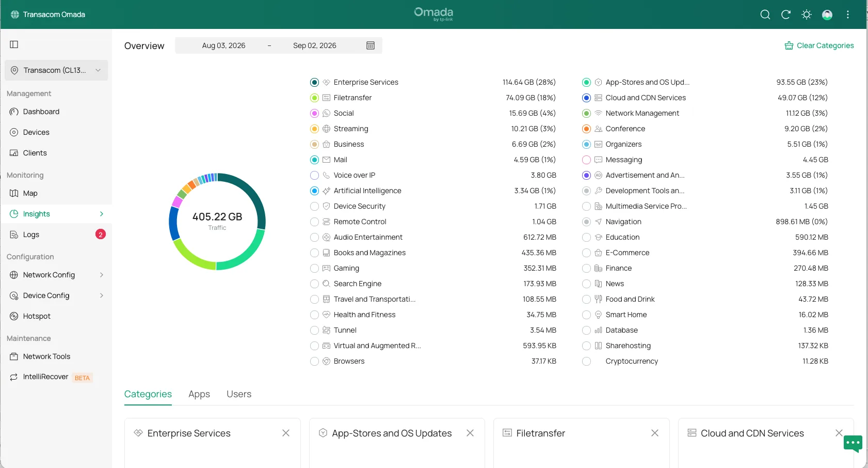
Task: Open the global search icon
Action: 765,14
